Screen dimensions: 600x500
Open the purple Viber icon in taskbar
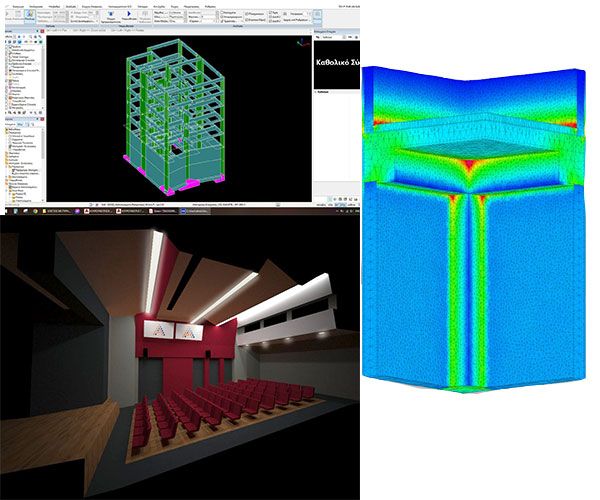(x=78, y=211)
